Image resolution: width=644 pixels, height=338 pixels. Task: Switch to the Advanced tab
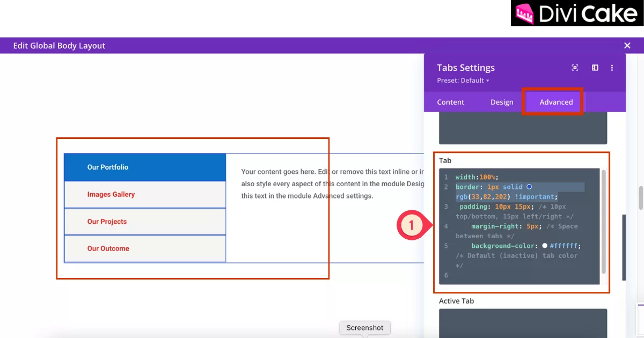[x=556, y=102]
